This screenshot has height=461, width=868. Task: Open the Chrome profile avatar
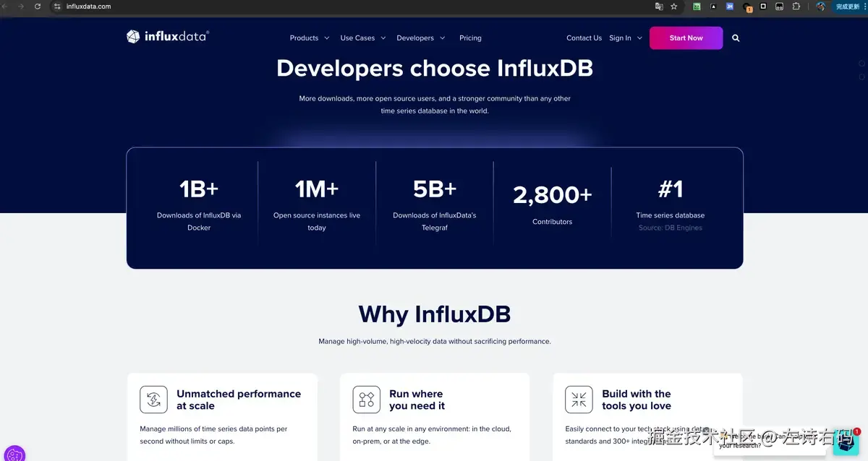coord(821,7)
